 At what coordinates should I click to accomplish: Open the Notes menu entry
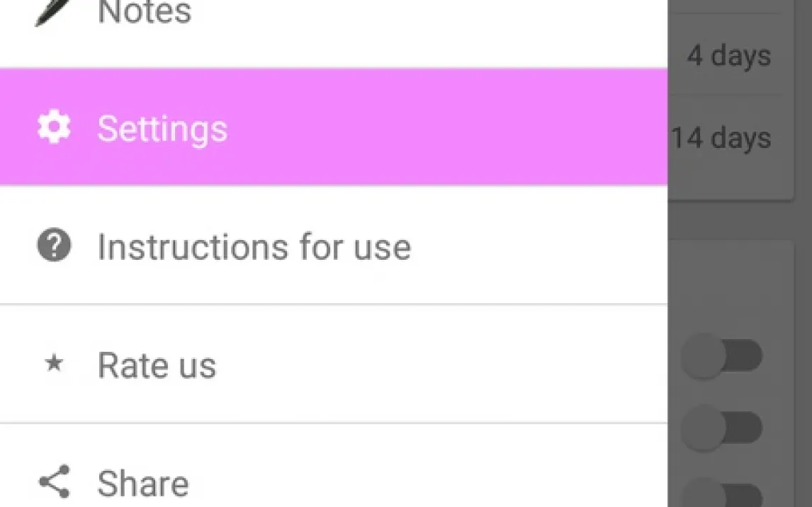point(145,13)
